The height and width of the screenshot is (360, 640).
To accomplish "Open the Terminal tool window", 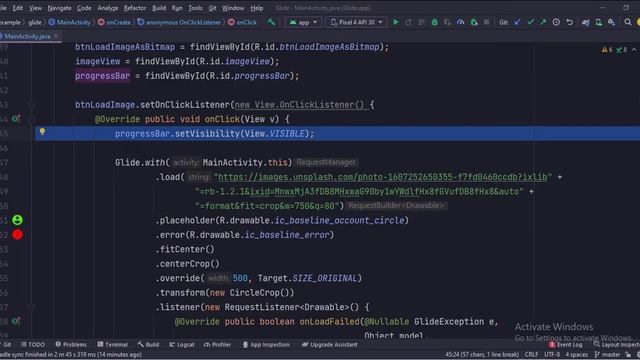I will [113, 344].
